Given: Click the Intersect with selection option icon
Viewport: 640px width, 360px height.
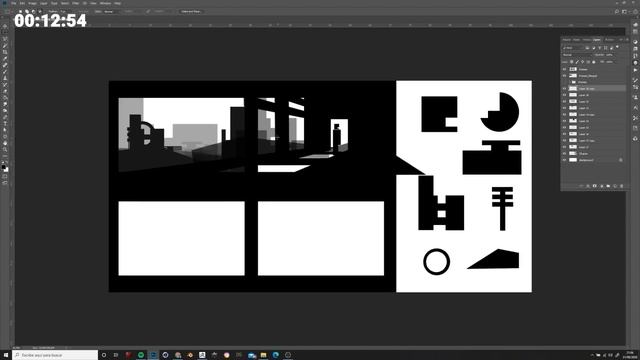Looking at the screenshot, I should 40,11.
